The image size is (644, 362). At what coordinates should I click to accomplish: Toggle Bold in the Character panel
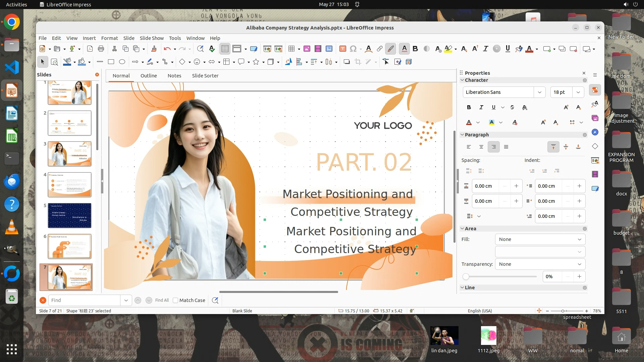(469, 107)
